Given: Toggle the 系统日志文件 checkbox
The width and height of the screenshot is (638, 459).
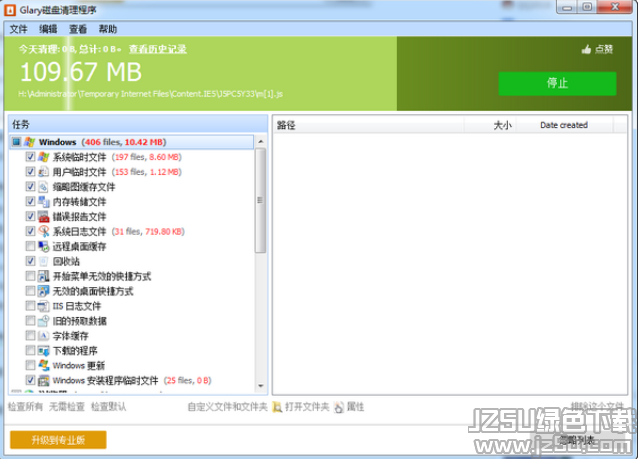Looking at the screenshot, I should tap(30, 231).
